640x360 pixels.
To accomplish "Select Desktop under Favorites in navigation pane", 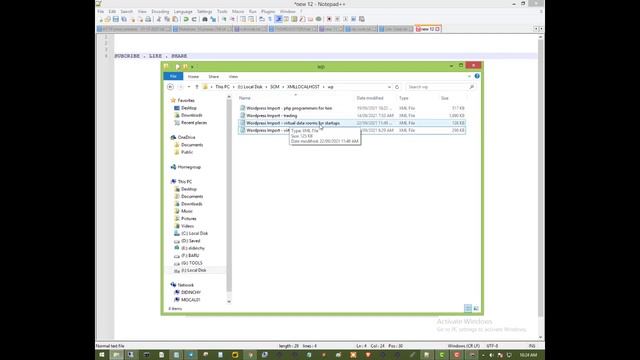I will pyautogui.click(x=189, y=108).
